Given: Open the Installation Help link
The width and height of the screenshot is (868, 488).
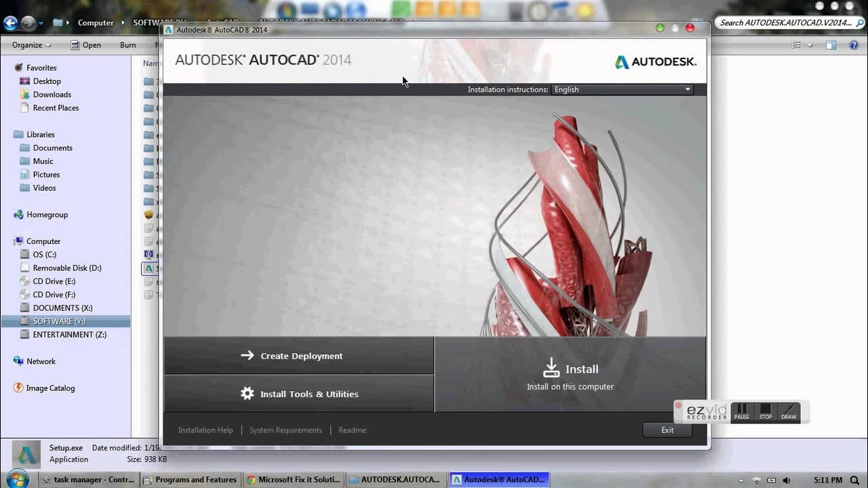Looking at the screenshot, I should tap(205, 430).
